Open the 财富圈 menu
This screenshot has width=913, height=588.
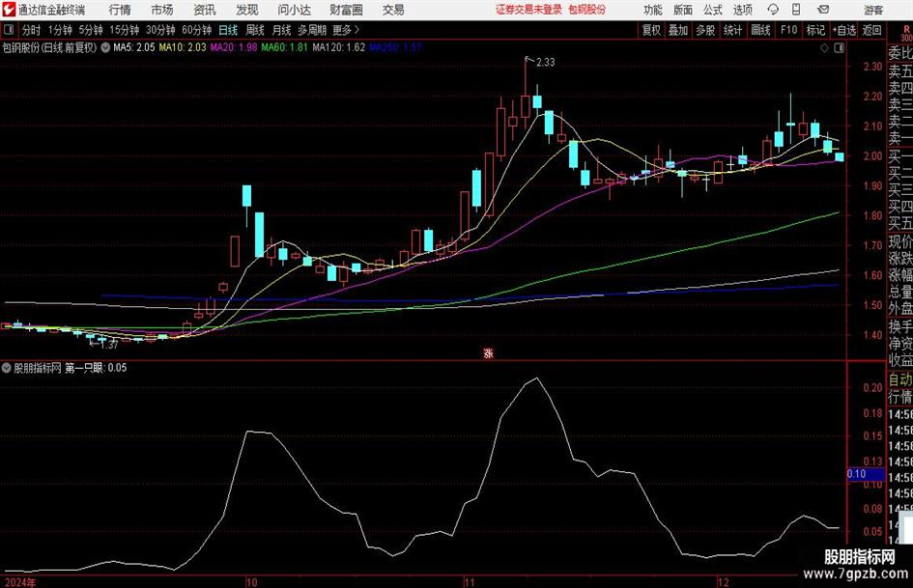346,10
